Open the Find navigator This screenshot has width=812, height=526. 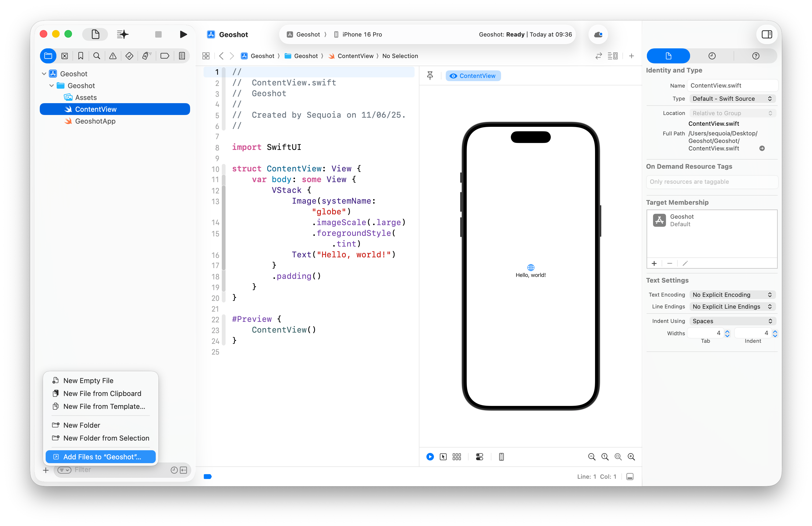(97, 56)
